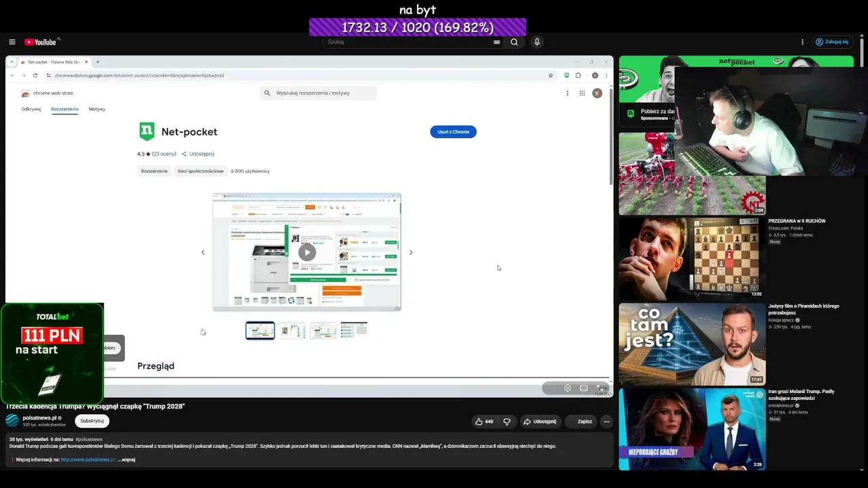This screenshot has height=488, width=868.
Task: Like the video with 448 likes
Action: point(484,422)
